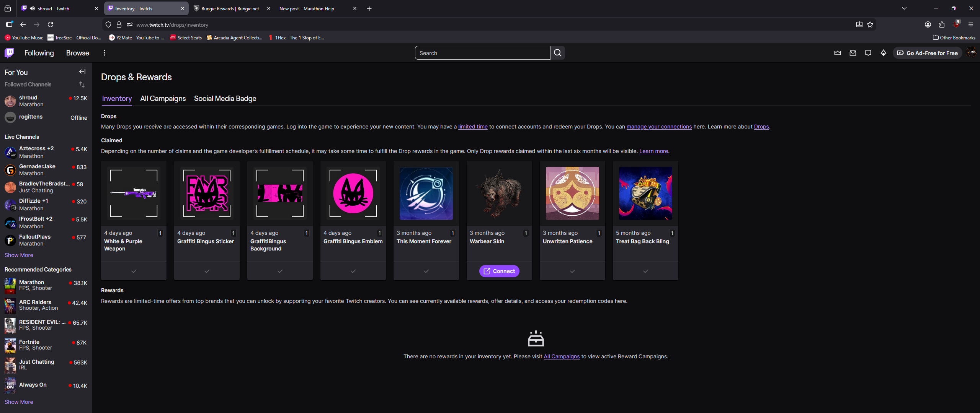Viewport: 980px width, 413px height.
Task: Sort the Followed Channels list
Action: coord(82,85)
